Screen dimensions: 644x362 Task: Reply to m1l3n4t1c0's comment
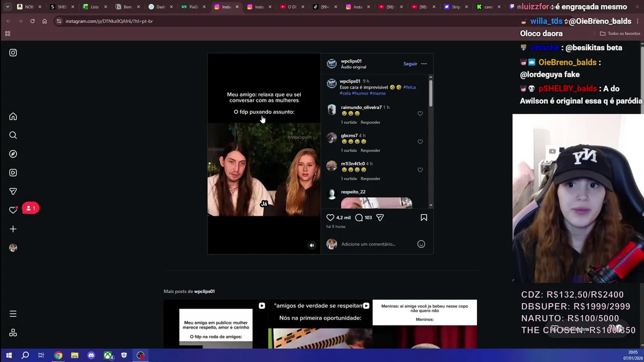pos(370,178)
